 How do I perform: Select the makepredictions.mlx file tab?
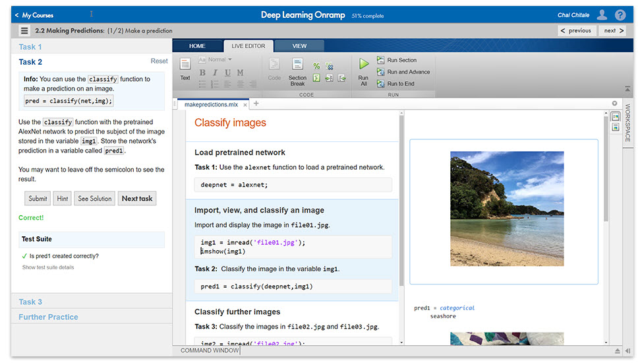pos(211,104)
